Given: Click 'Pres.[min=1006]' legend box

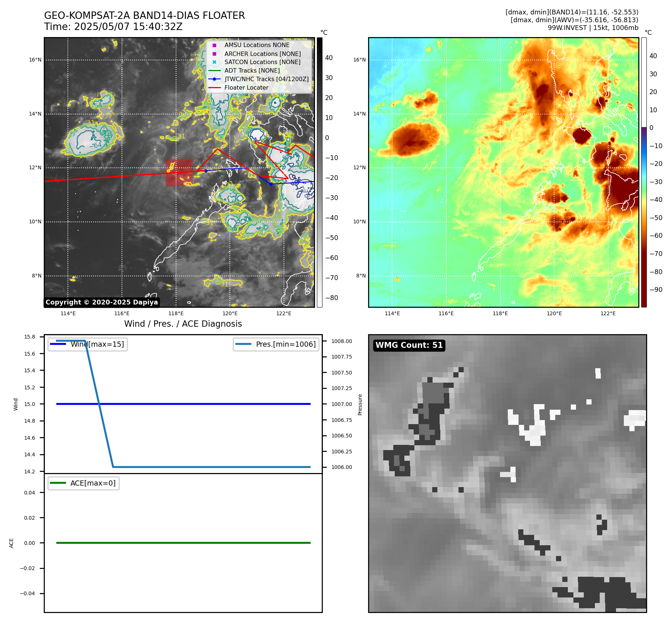Looking at the screenshot, I should point(276,344).
